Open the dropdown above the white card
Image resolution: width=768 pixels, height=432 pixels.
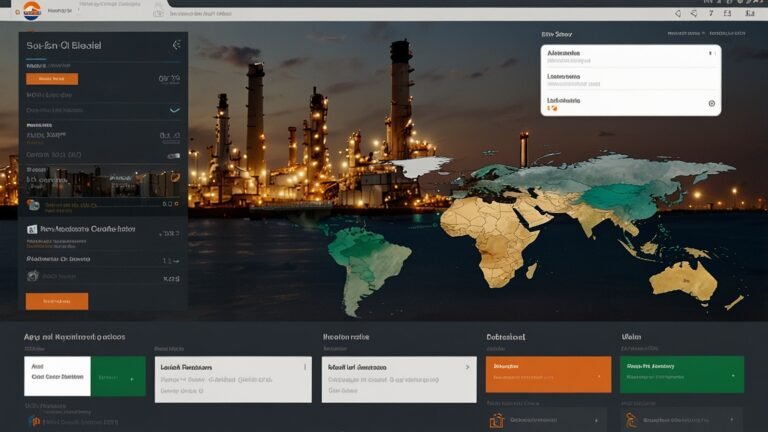point(686,33)
